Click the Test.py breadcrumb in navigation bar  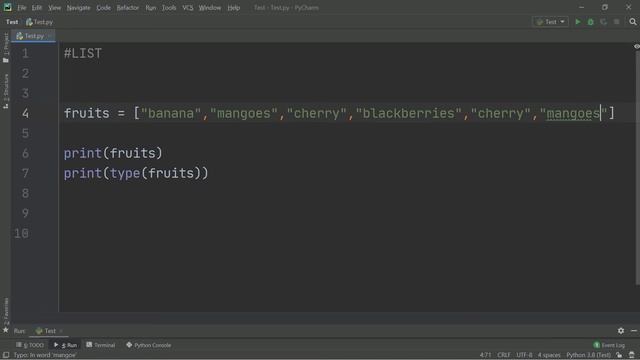coord(40,22)
